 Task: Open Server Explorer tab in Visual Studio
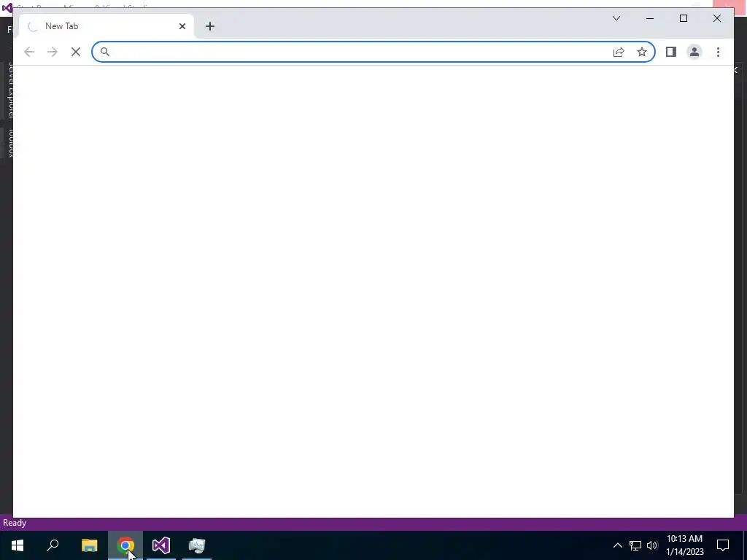coord(10,90)
